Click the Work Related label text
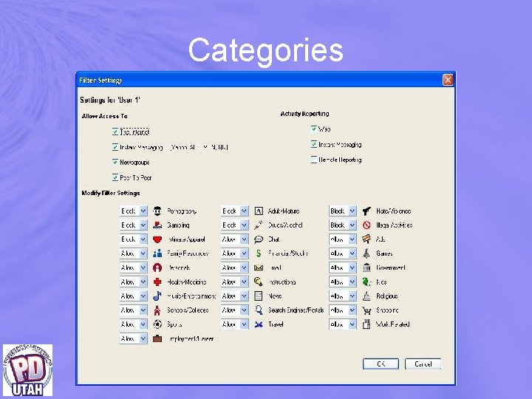The height and width of the screenshot is (399, 532). (x=392, y=324)
